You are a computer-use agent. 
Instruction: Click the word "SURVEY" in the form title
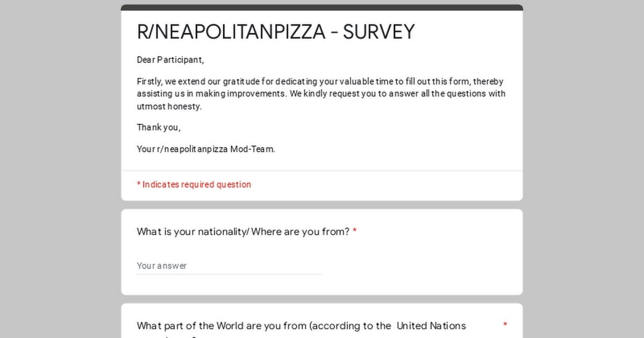click(x=379, y=32)
